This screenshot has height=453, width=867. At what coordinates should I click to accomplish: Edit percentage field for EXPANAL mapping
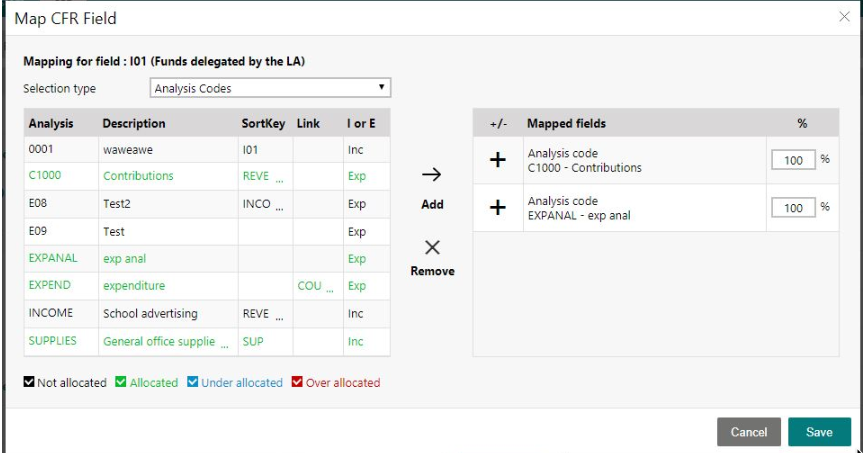pyautogui.click(x=793, y=208)
